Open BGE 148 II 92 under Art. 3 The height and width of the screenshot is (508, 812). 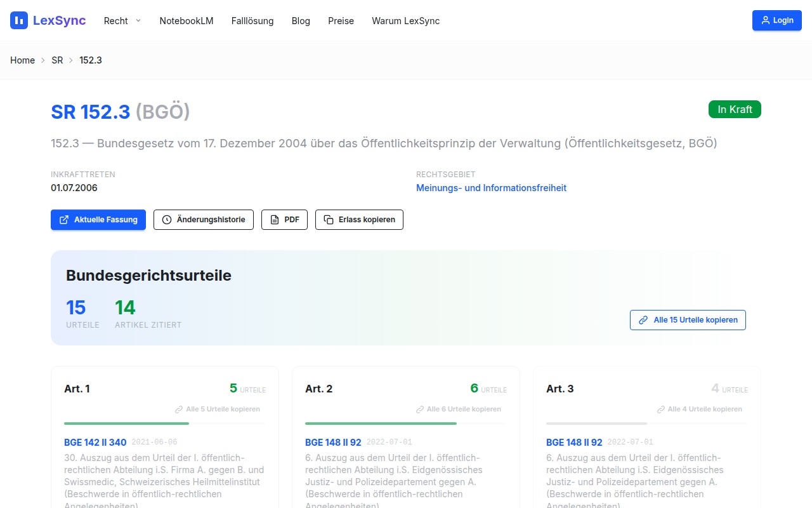574,442
